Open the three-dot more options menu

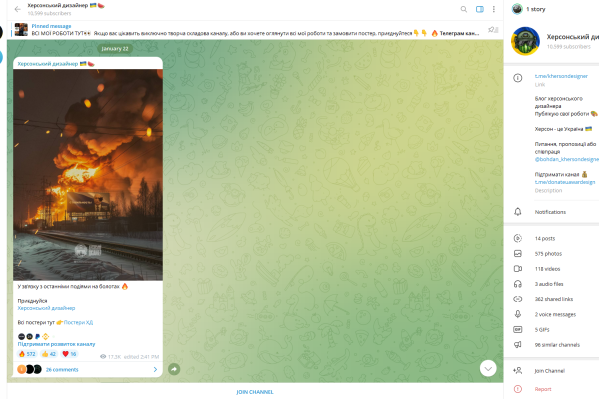click(494, 9)
